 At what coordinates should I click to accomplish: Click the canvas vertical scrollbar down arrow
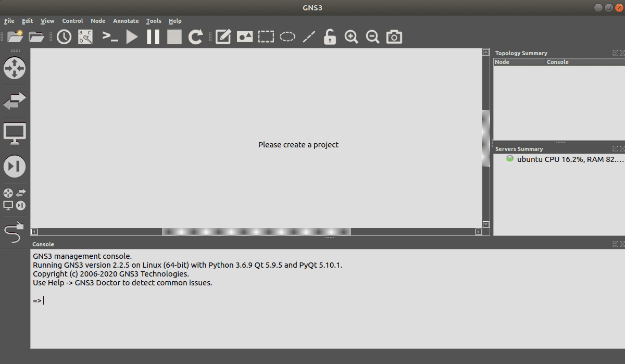[x=486, y=224]
